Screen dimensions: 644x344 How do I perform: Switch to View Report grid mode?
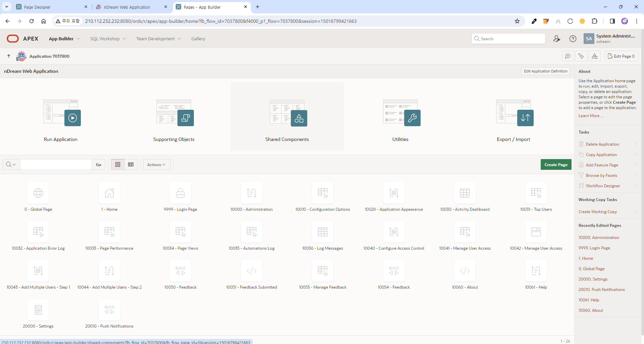(x=131, y=164)
